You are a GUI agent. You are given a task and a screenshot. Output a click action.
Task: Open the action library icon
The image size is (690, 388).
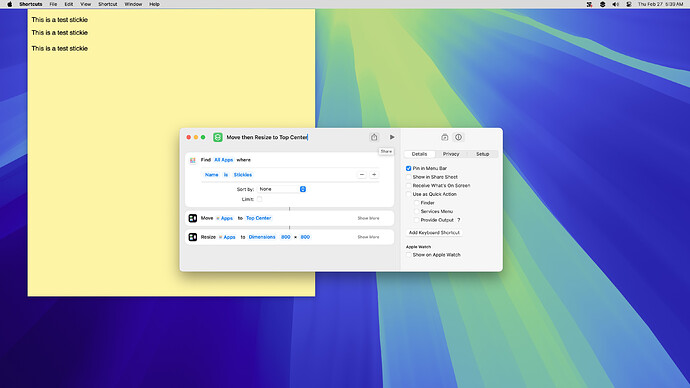tap(444, 137)
